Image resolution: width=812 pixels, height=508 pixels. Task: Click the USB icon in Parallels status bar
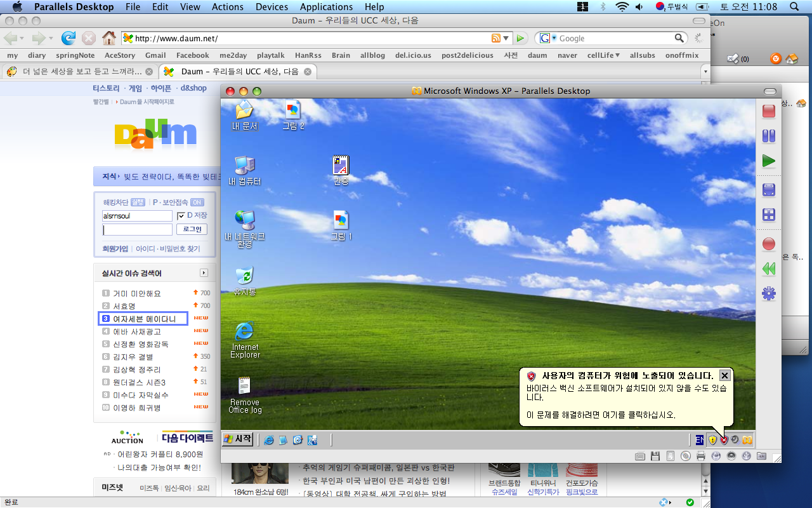[x=747, y=456]
